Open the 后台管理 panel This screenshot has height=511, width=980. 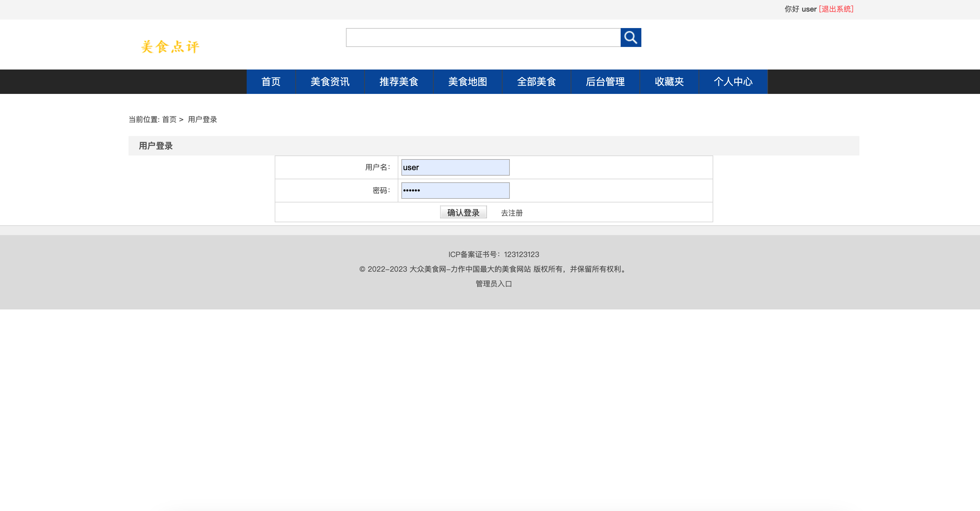(x=605, y=81)
